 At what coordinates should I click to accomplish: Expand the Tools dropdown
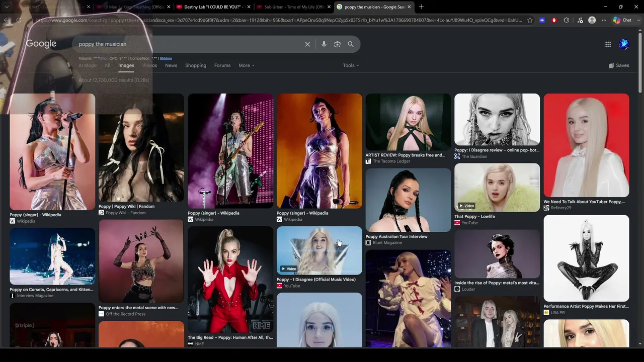(x=351, y=65)
